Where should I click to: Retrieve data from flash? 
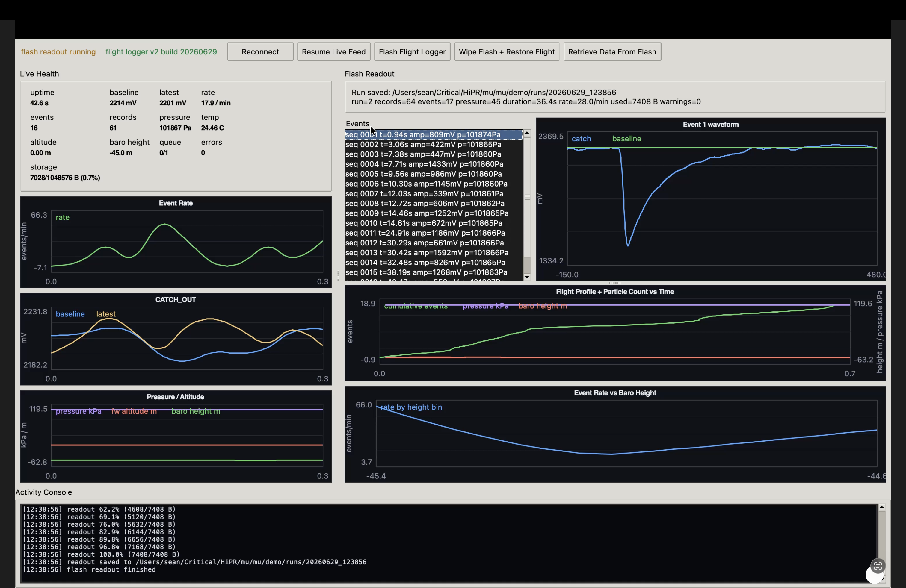pos(612,52)
